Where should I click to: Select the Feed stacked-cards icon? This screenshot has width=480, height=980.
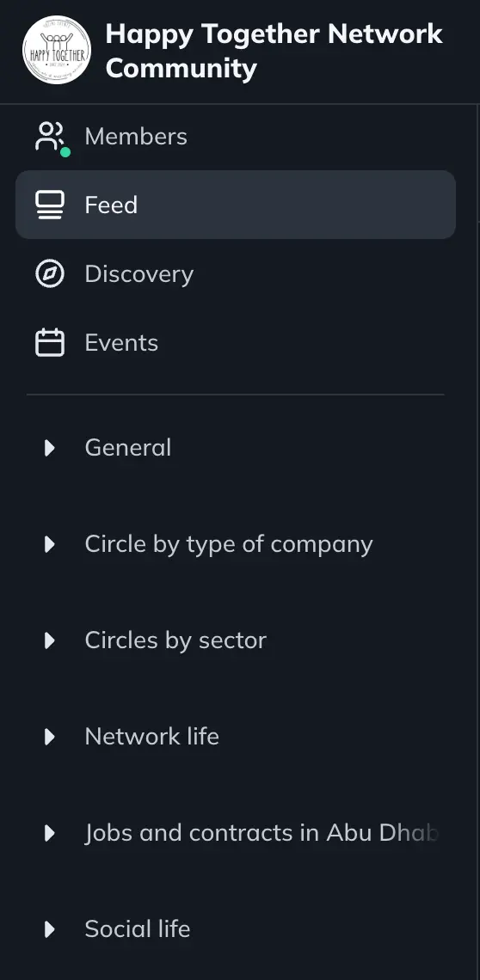pos(49,205)
